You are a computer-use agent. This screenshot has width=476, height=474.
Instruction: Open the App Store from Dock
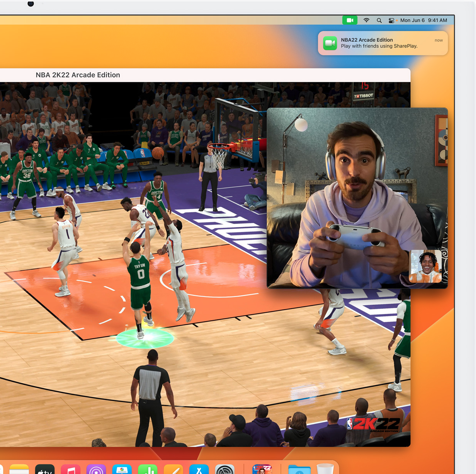[x=199, y=469]
